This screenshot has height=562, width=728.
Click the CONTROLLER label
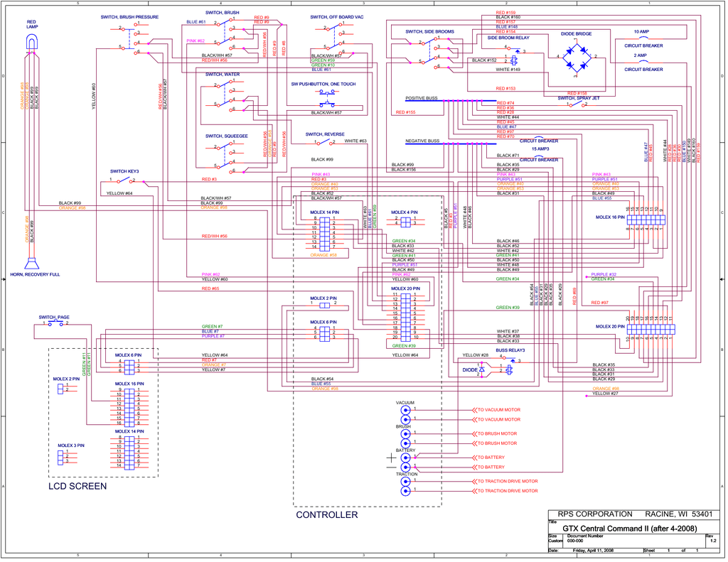[326, 515]
